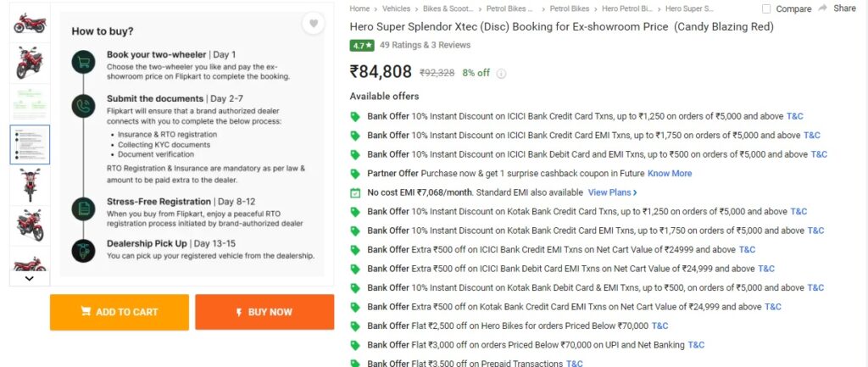Image resolution: width=868 pixels, height=367 pixels.
Task: Click the 4.7 star rating badge
Action: tap(362, 46)
